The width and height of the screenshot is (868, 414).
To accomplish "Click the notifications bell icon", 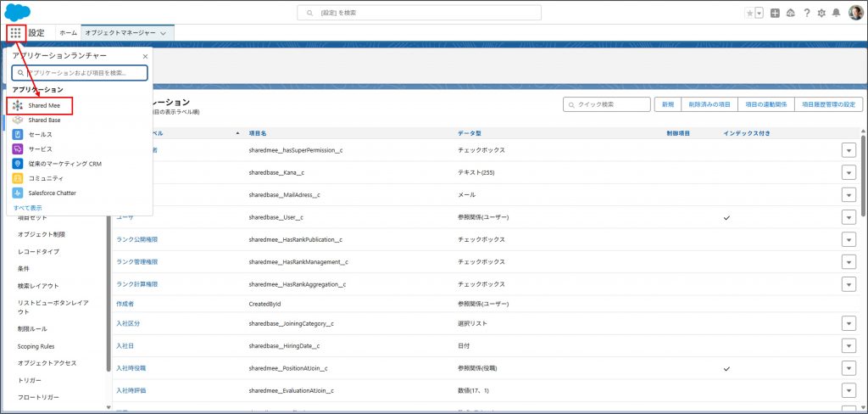I will (835, 13).
